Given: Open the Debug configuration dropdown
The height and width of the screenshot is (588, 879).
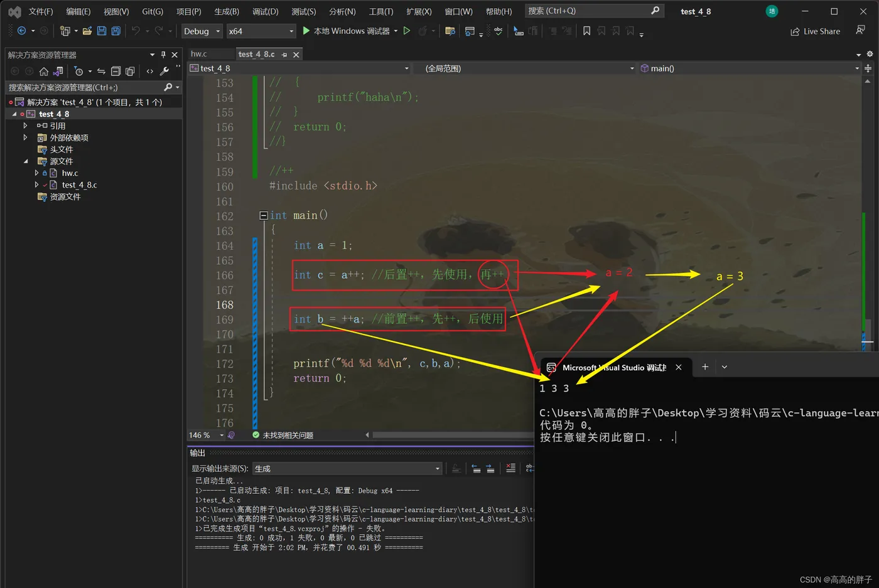Looking at the screenshot, I should click(x=202, y=31).
